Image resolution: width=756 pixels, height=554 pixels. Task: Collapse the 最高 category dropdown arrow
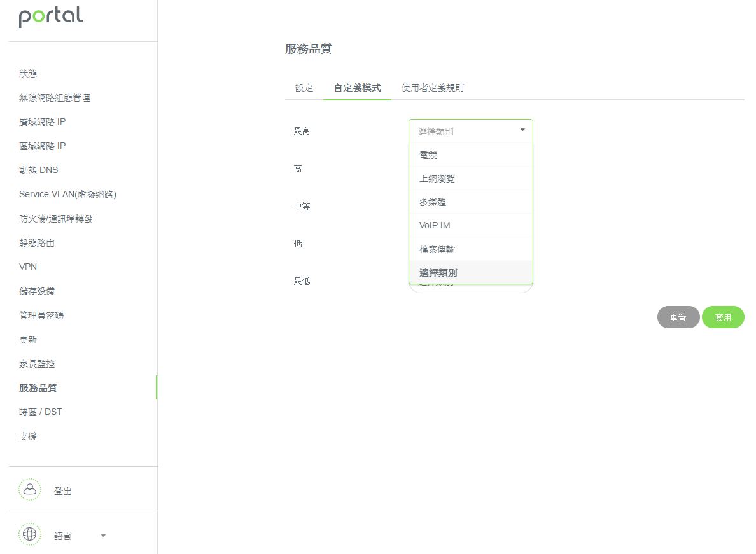pos(522,130)
